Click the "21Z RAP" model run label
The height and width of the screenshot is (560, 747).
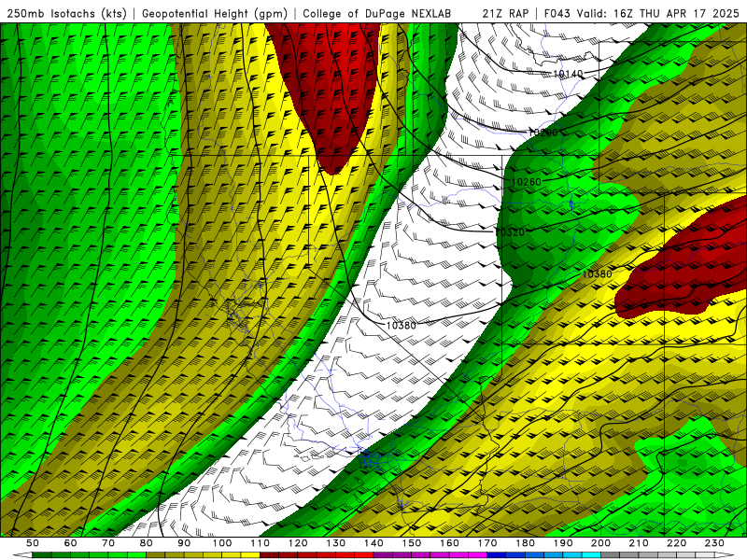(505, 13)
